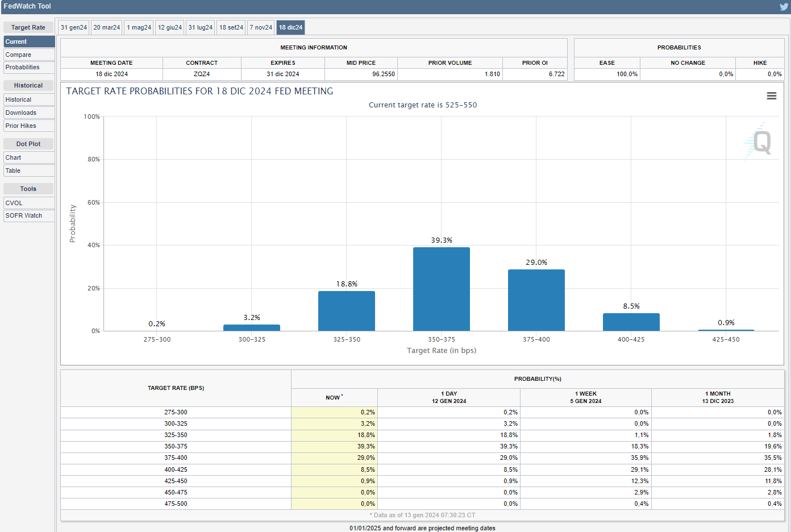Click Probabilities in the sidebar
Image resolution: width=791 pixels, height=532 pixels.
tap(29, 67)
